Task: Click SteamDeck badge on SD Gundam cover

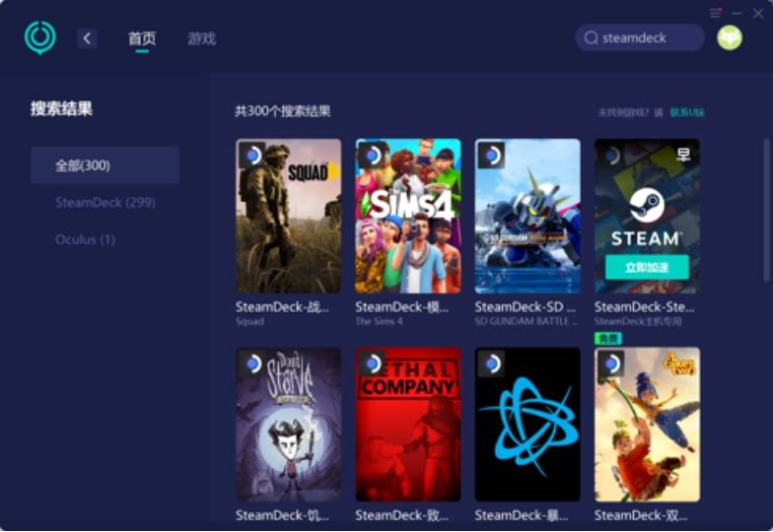Action: (x=491, y=155)
